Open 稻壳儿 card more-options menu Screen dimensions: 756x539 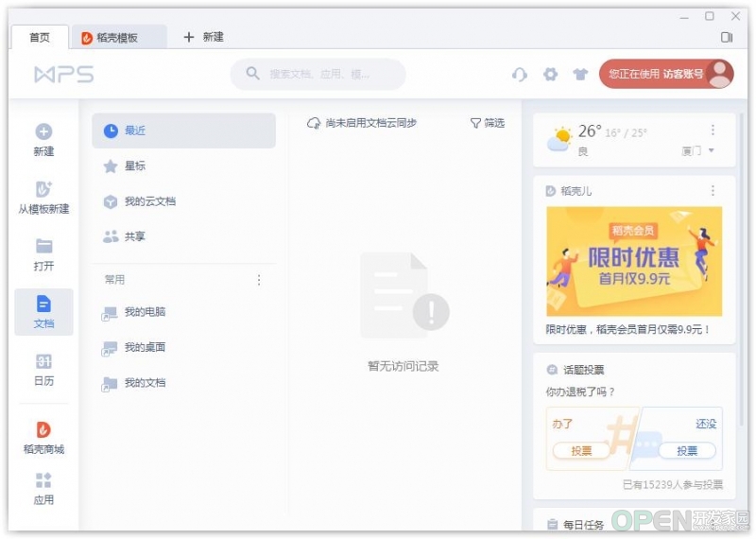point(713,191)
